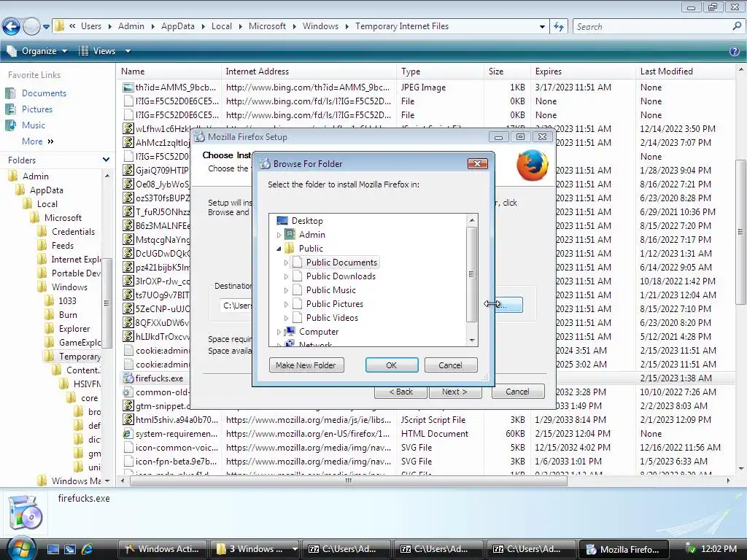Open the address bar history dropdown arrow
This screenshot has height=560, width=747.
[x=542, y=27]
